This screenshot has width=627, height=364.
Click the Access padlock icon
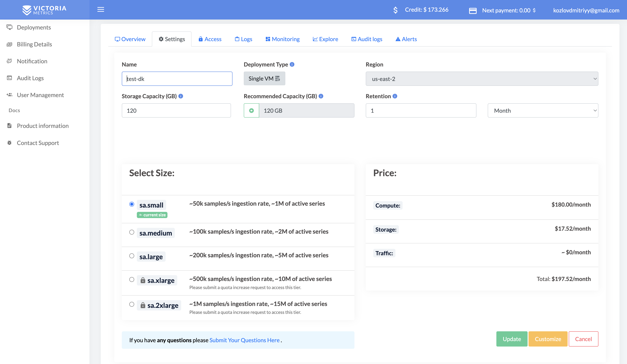click(201, 39)
